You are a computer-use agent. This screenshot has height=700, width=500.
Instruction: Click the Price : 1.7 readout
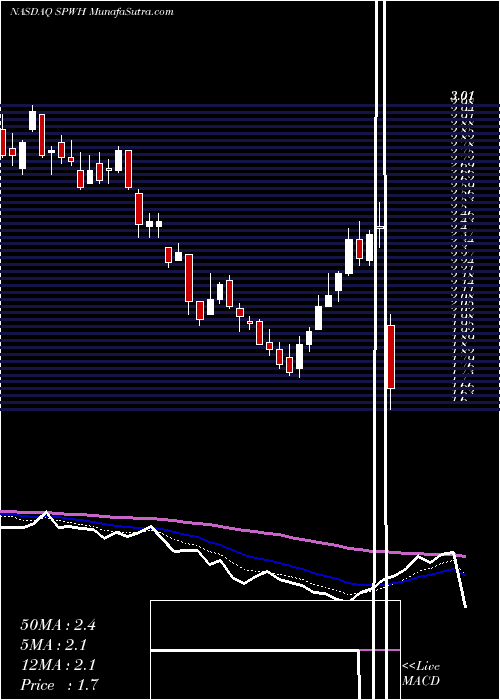click(x=59, y=684)
